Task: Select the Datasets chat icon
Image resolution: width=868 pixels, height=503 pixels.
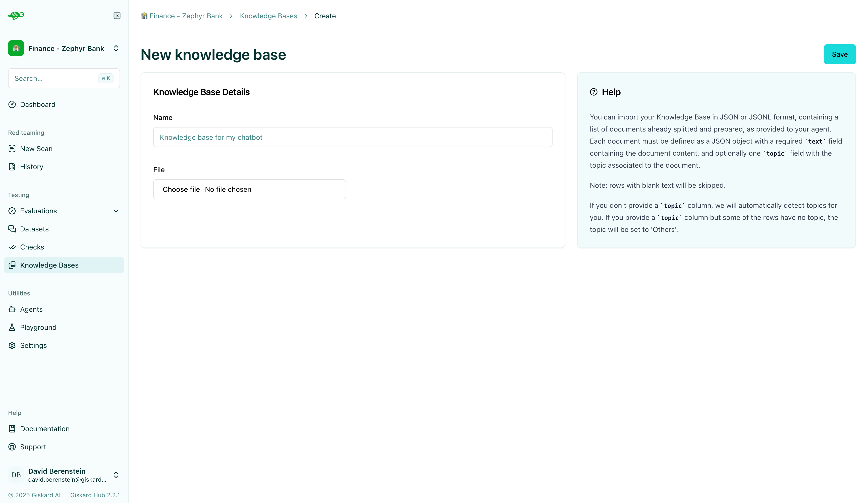Action: pyautogui.click(x=12, y=229)
